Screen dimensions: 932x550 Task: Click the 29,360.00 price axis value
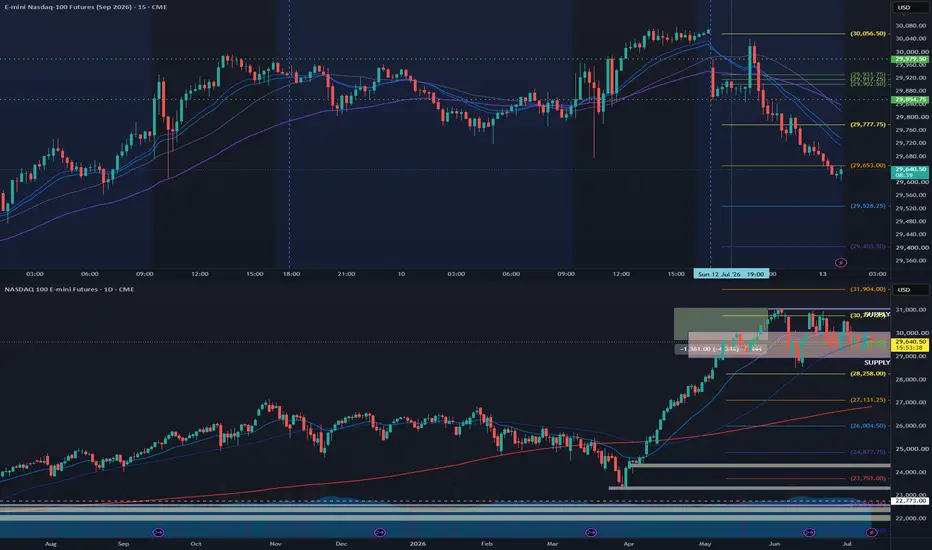click(911, 260)
